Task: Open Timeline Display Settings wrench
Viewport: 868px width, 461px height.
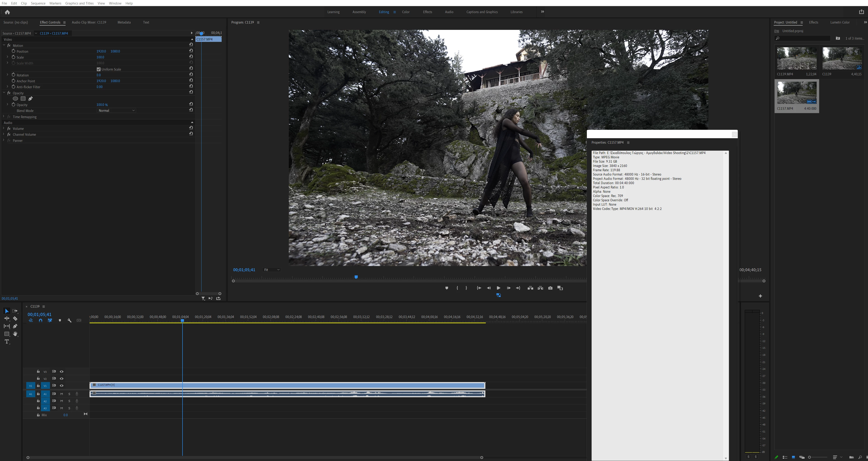Action: pyautogui.click(x=69, y=321)
